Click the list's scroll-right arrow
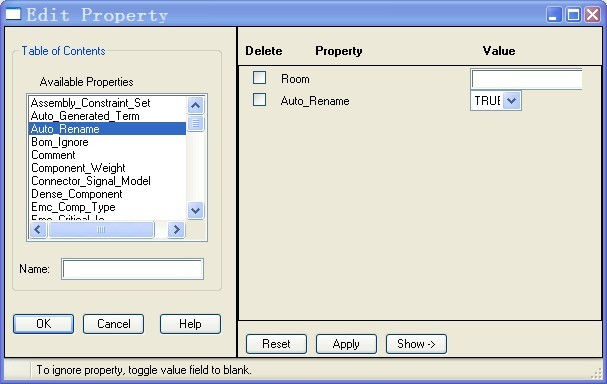Screen dimensions: 607x384 177,230
